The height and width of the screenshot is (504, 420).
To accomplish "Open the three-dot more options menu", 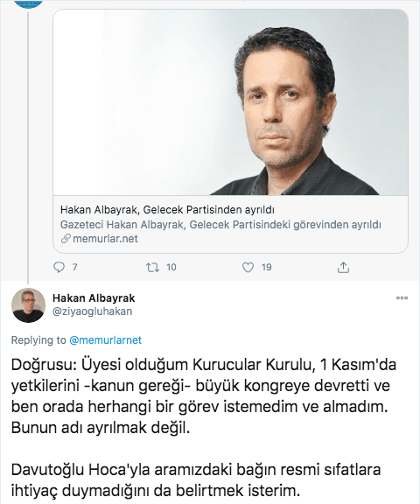I will pyautogui.click(x=402, y=298).
